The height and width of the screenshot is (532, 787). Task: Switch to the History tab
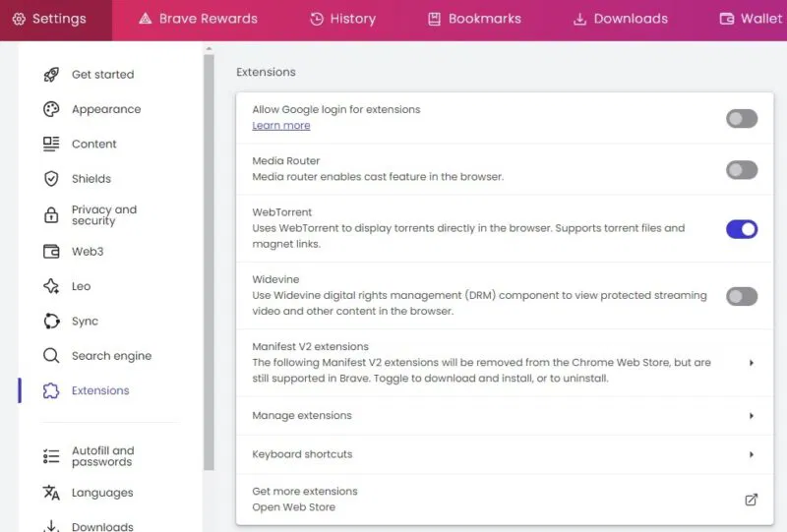click(343, 19)
